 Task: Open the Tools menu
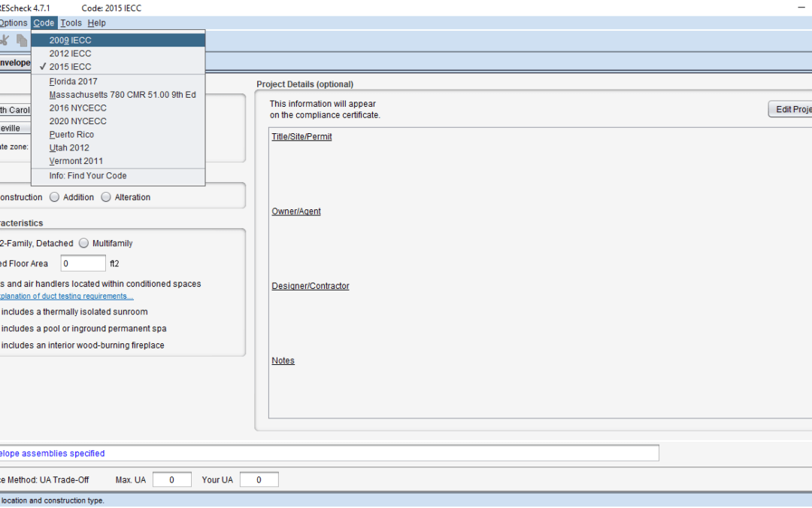click(71, 23)
